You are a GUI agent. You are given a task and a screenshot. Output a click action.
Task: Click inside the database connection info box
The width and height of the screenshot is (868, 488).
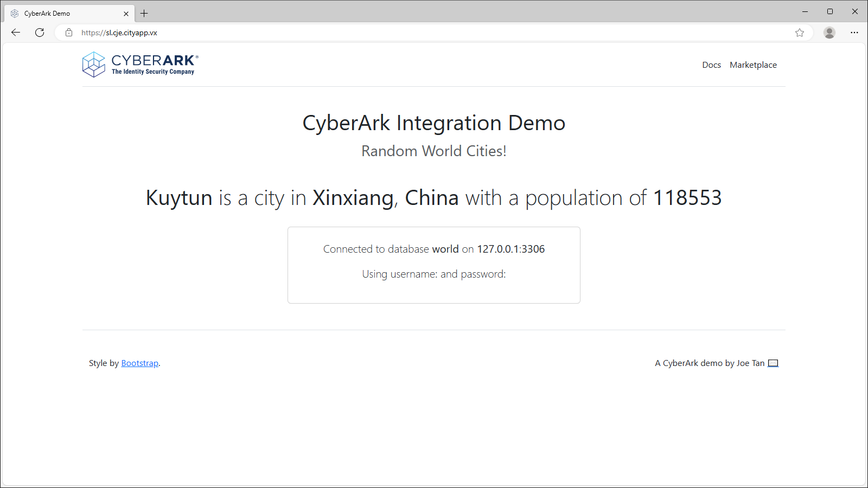[x=433, y=265]
